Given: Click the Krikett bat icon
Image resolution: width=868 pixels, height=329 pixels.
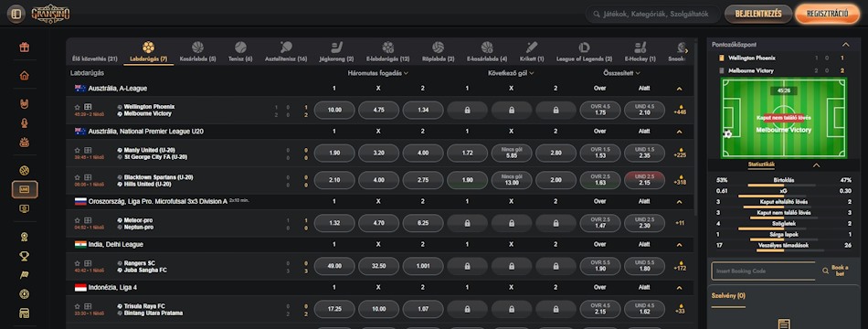Looking at the screenshot, I should coord(532,48).
